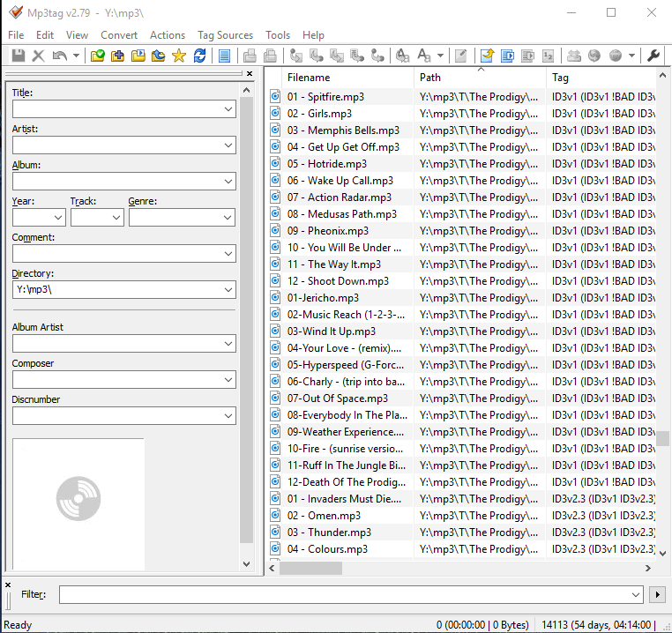
Task: Click the blue playlist icon with play arrow
Action: click(507, 56)
